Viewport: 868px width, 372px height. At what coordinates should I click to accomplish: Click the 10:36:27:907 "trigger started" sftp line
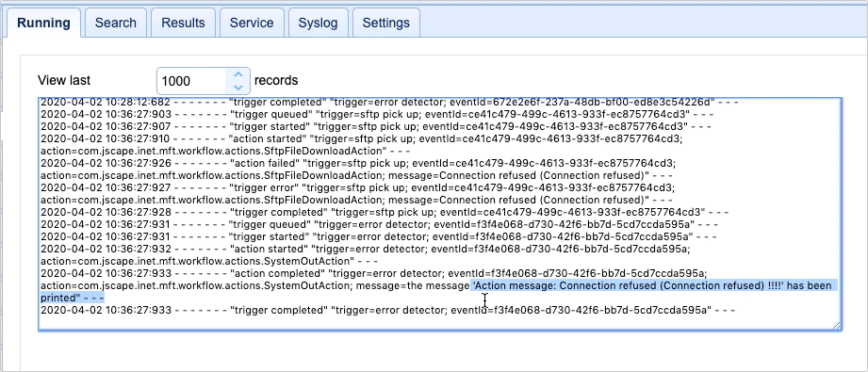click(376, 127)
